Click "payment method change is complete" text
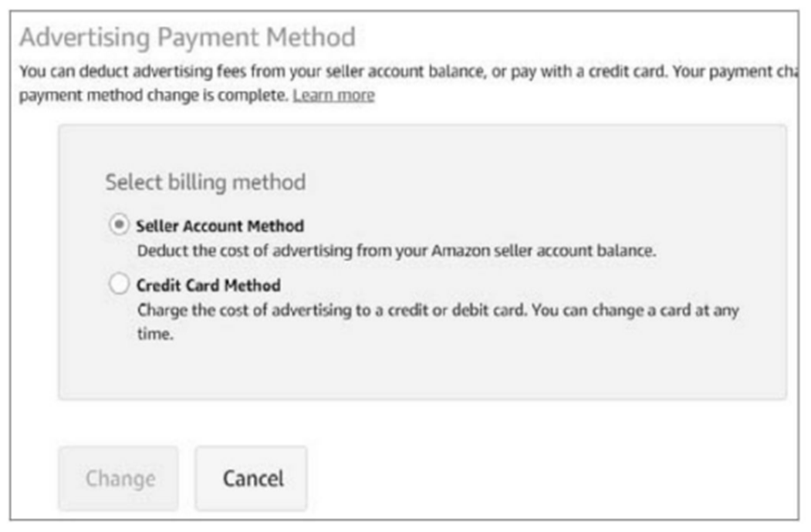 [x=154, y=96]
